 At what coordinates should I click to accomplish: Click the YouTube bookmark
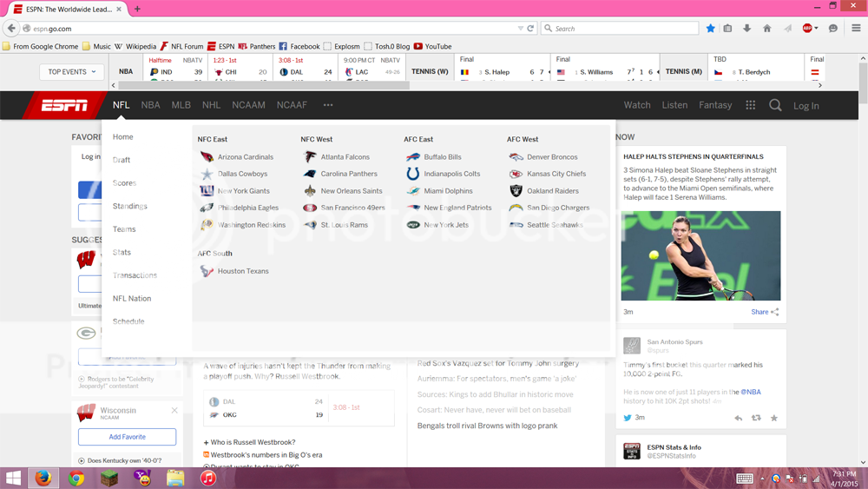432,47
